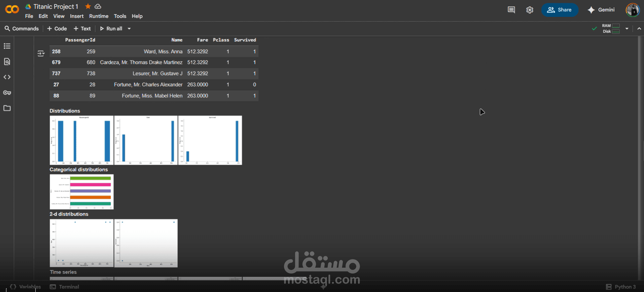Click the PassengerId column header
This screenshot has width=644, height=292.
click(x=80, y=40)
